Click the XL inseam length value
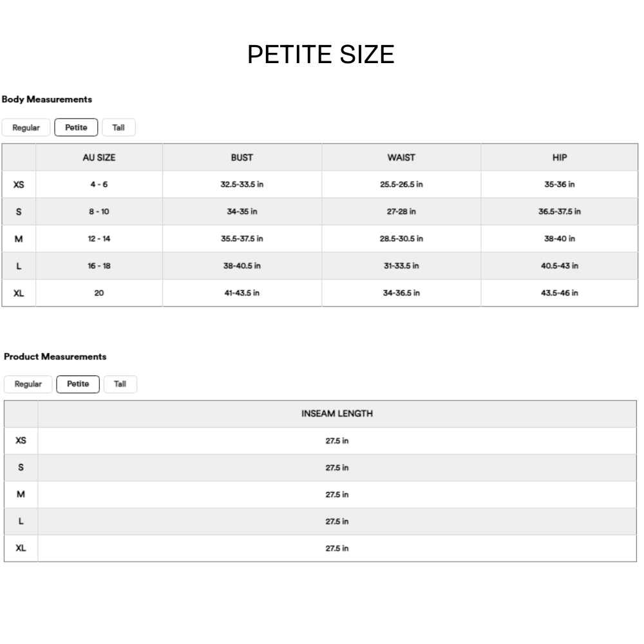Viewport: 644px width, 644px height. tap(337, 549)
